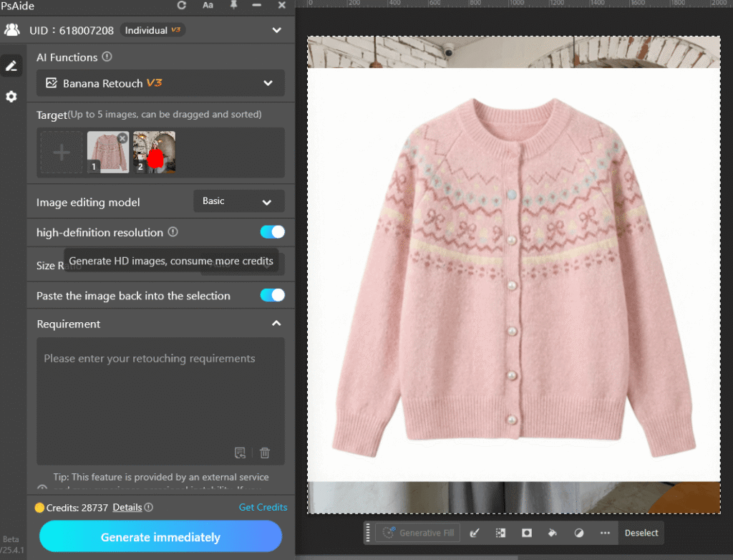
Task: Click Deselect in the contextual taskbar
Action: (641, 533)
